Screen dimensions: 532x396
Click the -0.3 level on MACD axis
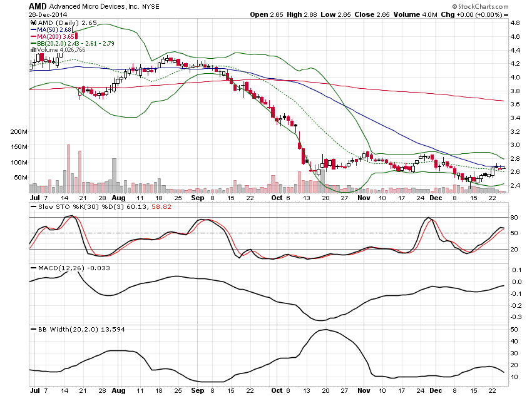(x=516, y=317)
